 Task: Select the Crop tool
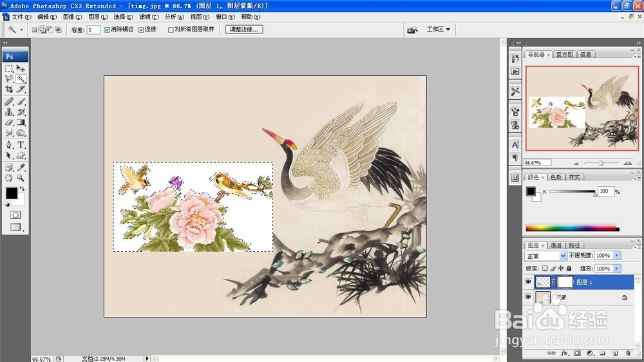(9, 89)
